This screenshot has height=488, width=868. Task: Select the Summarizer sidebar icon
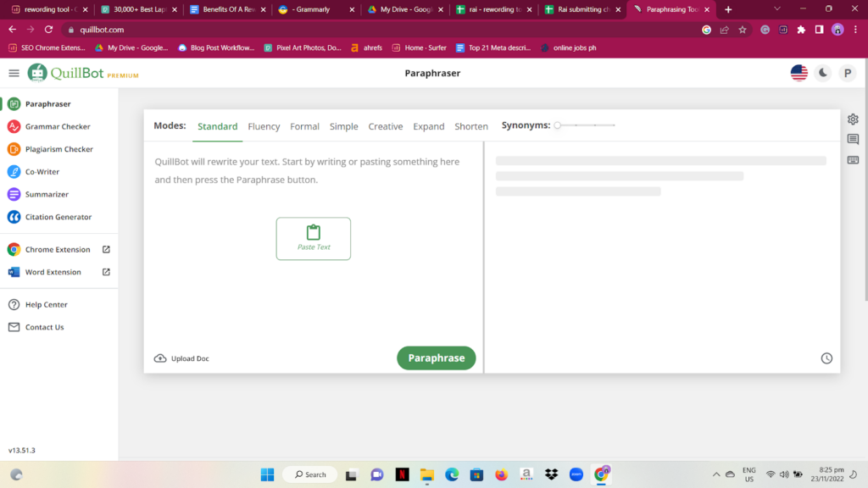click(14, 194)
